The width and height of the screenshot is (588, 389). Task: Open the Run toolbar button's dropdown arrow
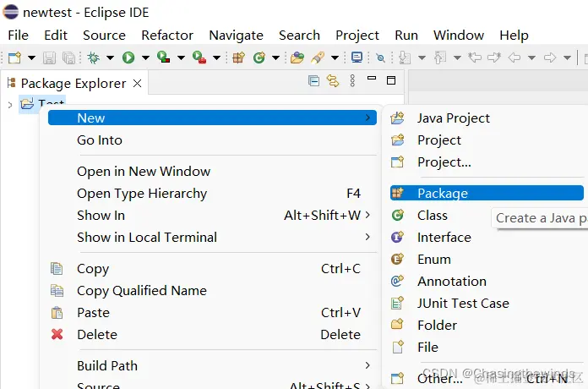point(145,58)
